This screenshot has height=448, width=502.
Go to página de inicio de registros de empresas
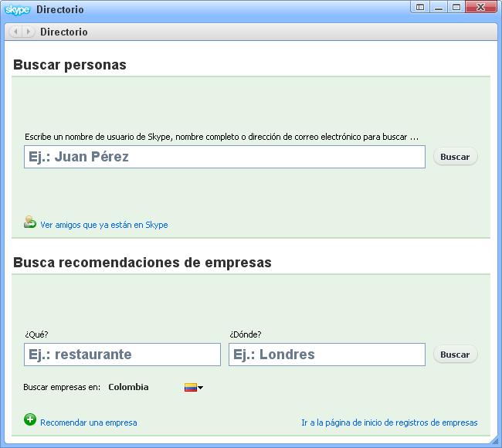pos(389,423)
